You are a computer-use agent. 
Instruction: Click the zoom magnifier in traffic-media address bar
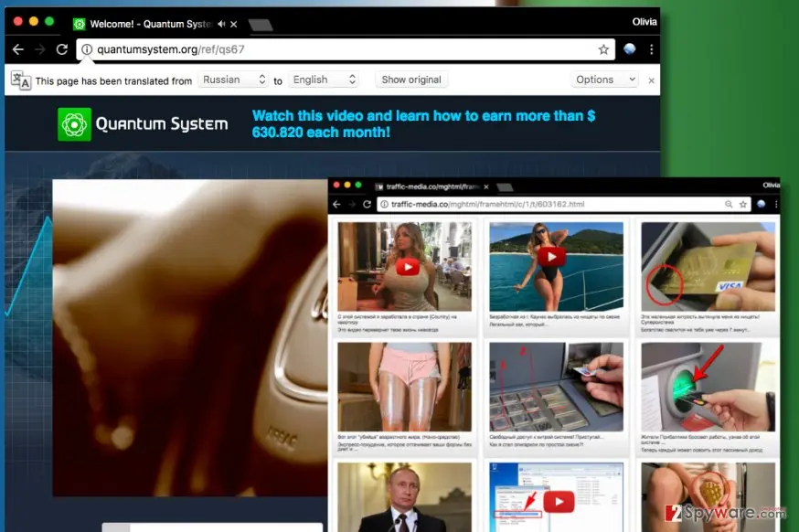click(x=729, y=205)
